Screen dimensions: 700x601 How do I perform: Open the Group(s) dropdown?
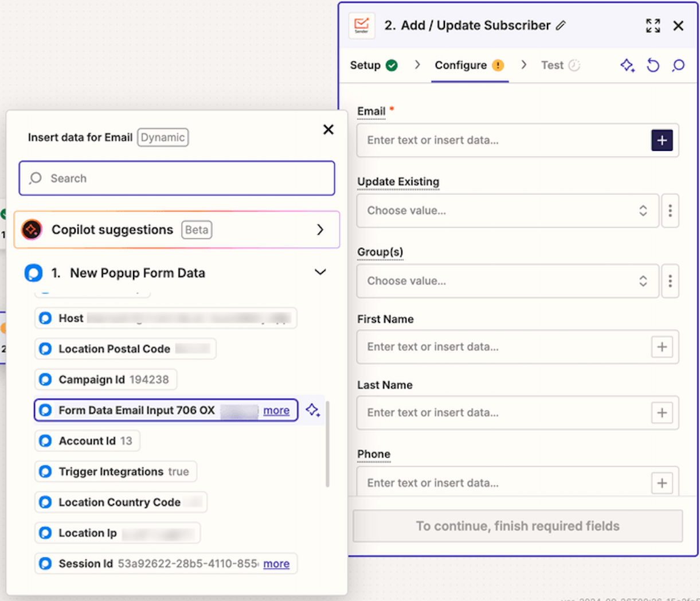tap(507, 281)
